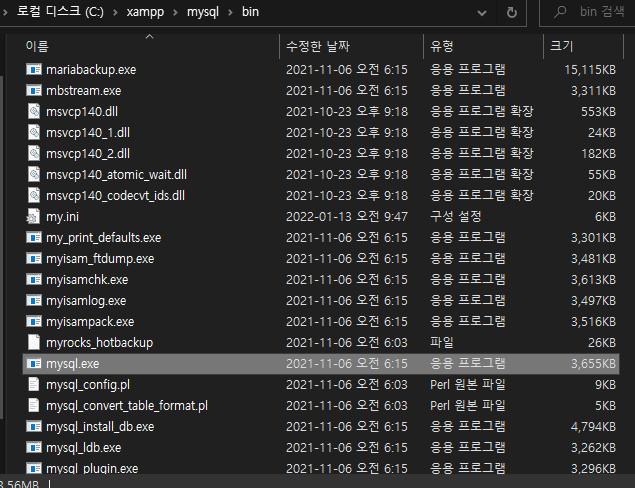The image size is (635, 488).
Task: Click the search magnifier icon
Action: (560, 12)
